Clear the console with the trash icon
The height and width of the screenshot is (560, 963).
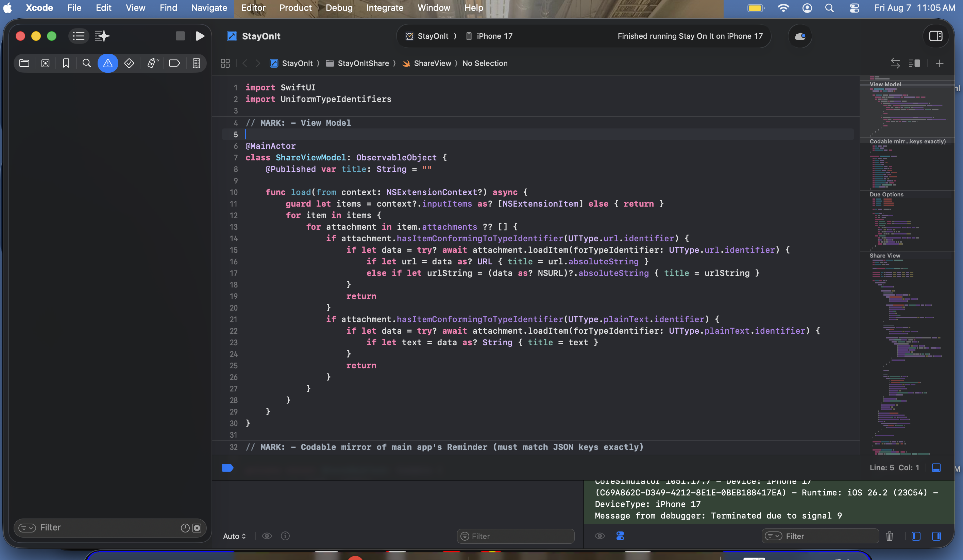(x=890, y=536)
